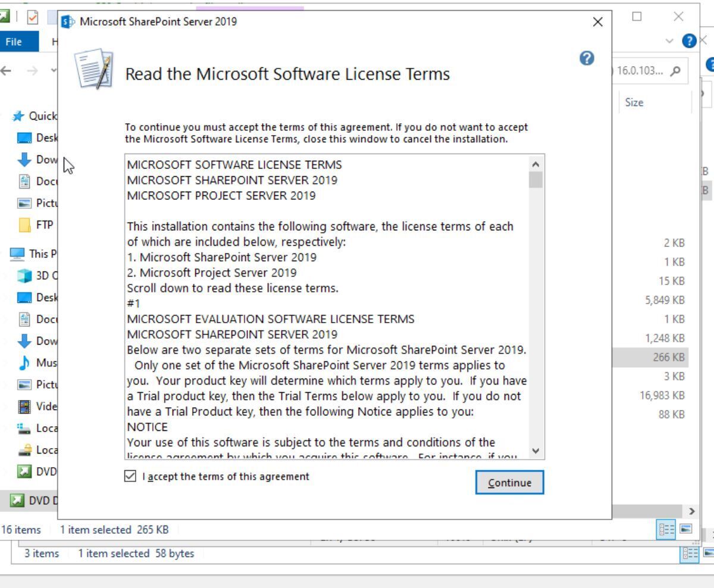Click the license text scrollbar thumb
Viewport: 714px width, 588px height.
click(x=535, y=180)
